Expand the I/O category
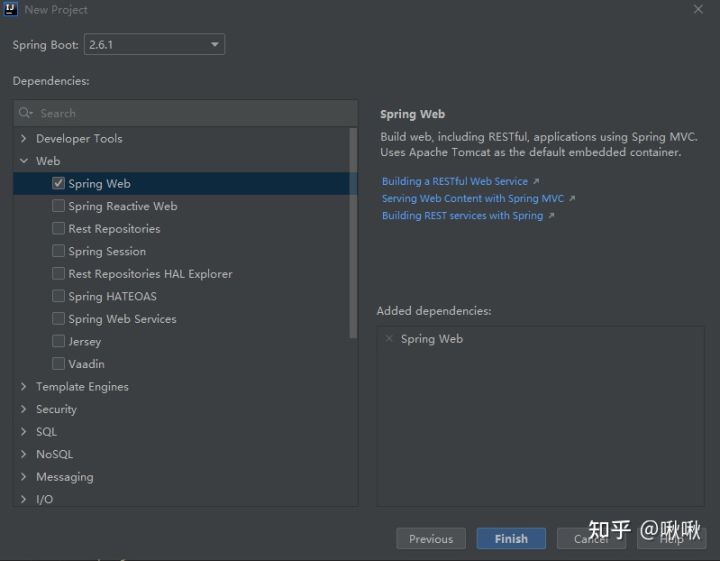The width and height of the screenshot is (720, 561). pyautogui.click(x=23, y=499)
